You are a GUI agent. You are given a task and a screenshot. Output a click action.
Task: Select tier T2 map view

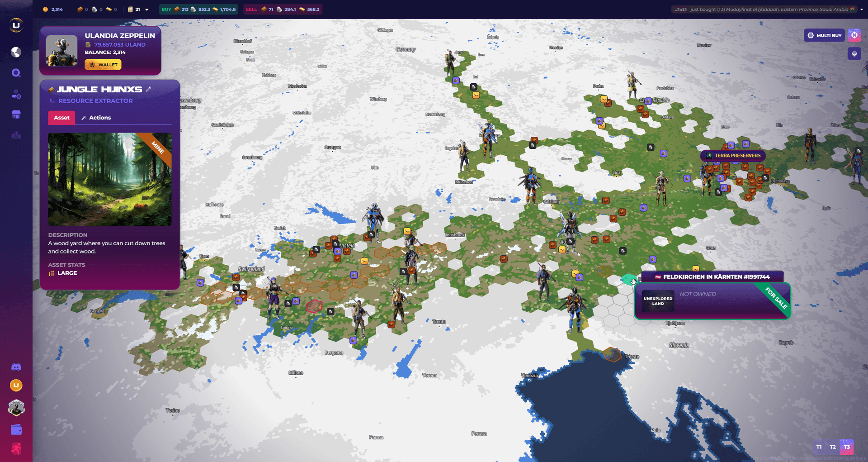pyautogui.click(x=833, y=447)
